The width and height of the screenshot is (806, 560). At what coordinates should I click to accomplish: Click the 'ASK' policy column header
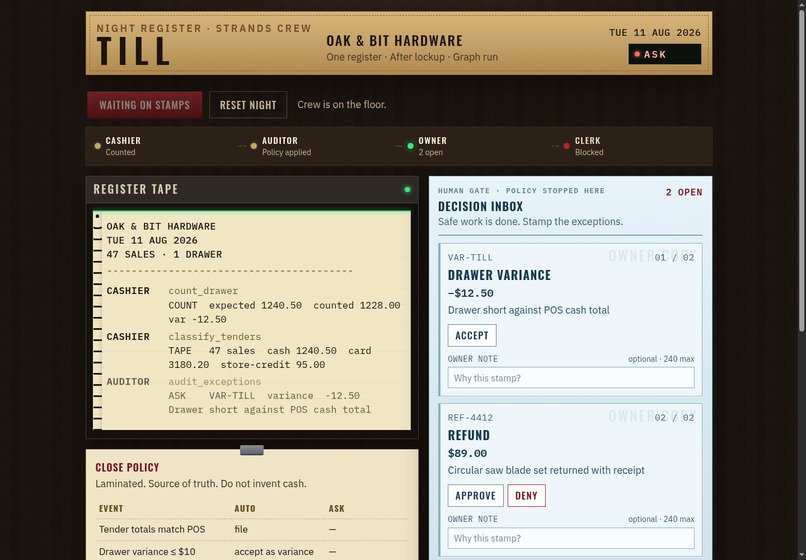pos(337,509)
